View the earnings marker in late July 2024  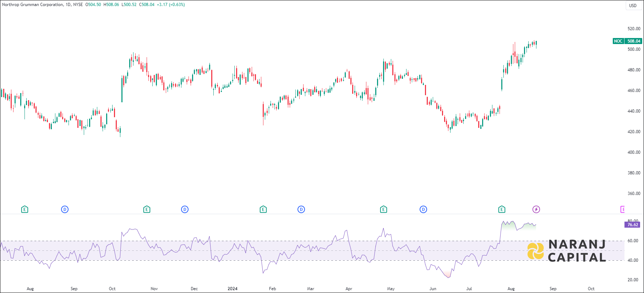click(502, 210)
